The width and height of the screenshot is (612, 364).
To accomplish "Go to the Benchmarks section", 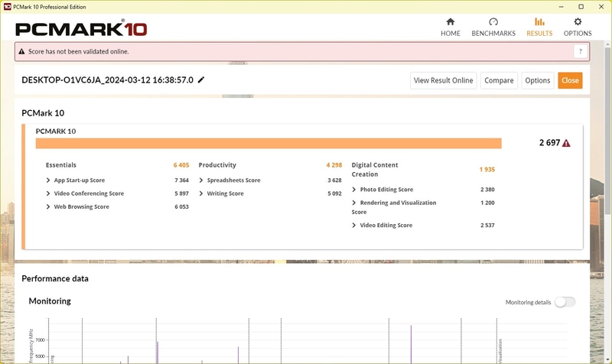I will (x=493, y=28).
